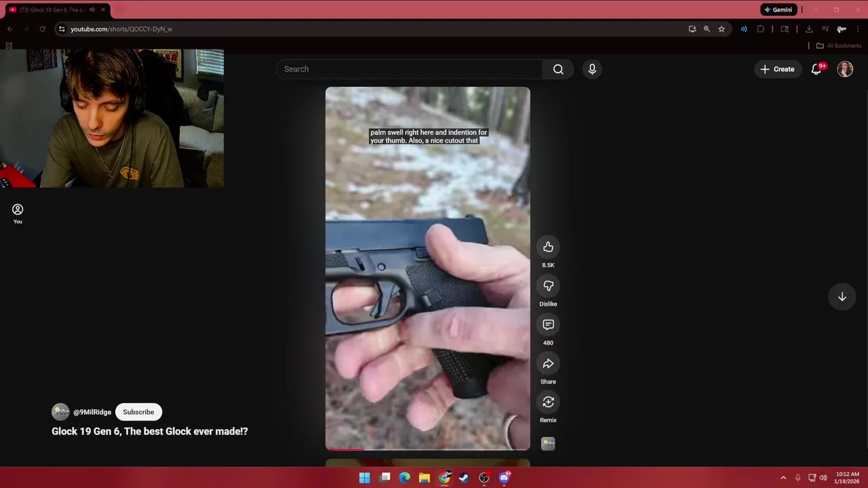Open the clock and calendar flyout
Screen dimensions: 868x488
coord(848,478)
